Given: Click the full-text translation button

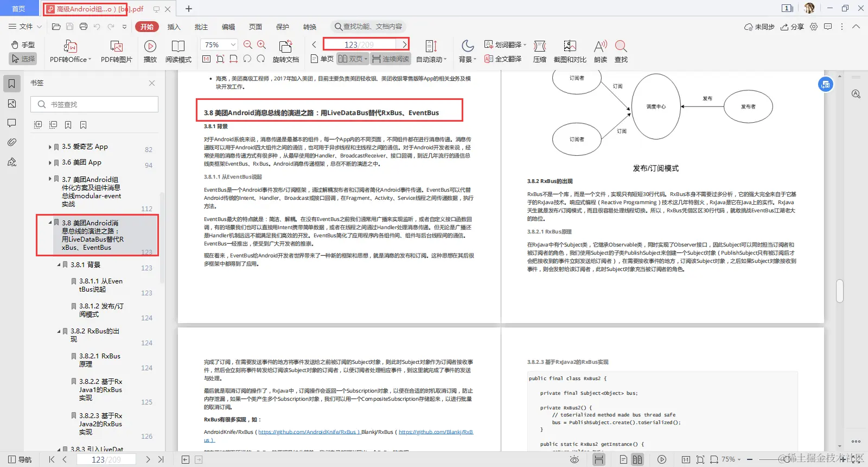Looking at the screenshot, I should [503, 59].
